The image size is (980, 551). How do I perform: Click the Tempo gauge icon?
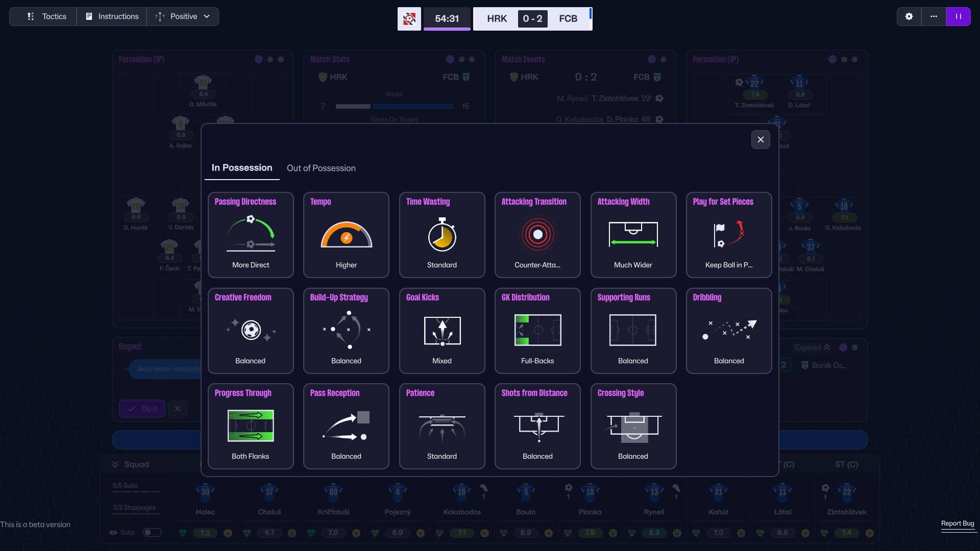click(x=346, y=235)
